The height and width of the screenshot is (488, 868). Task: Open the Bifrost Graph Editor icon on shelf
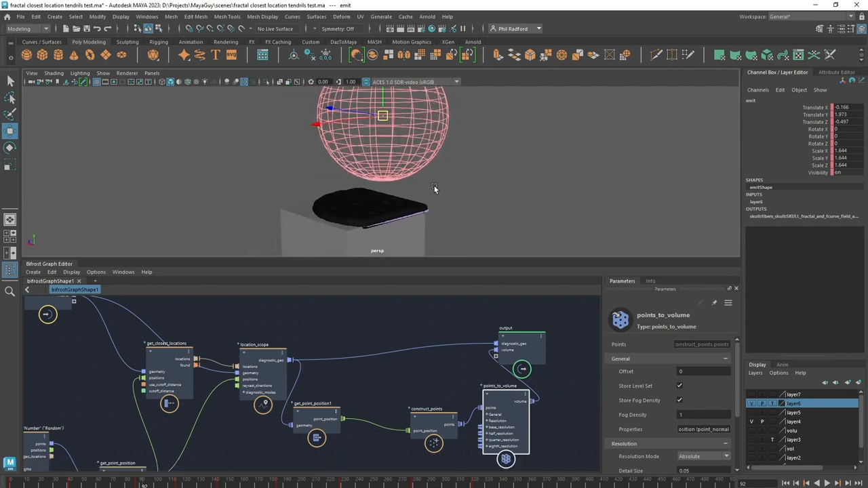point(262,55)
